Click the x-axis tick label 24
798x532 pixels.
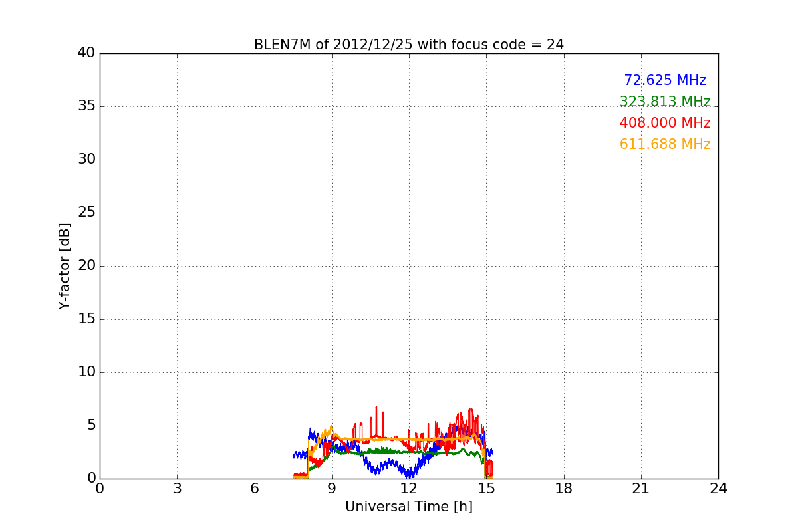pyautogui.click(x=718, y=489)
